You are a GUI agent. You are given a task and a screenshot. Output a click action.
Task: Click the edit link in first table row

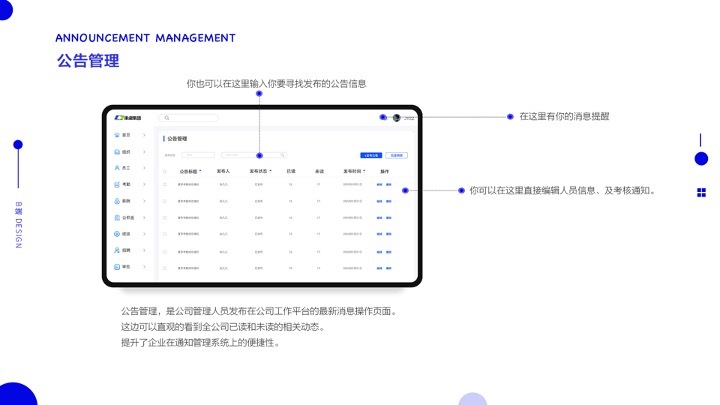379,185
